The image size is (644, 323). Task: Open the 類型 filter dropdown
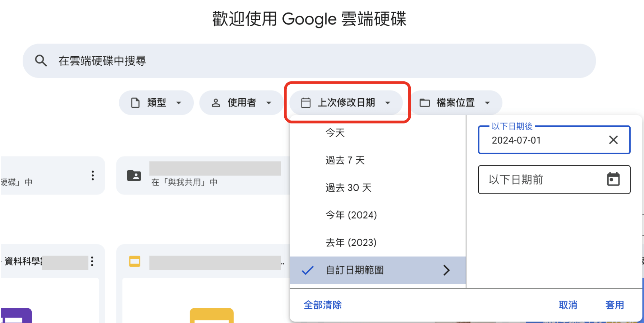[156, 103]
